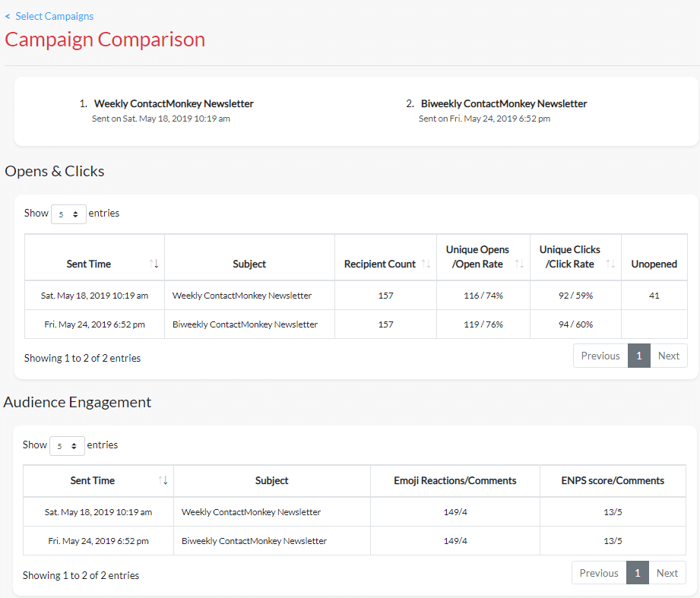The height and width of the screenshot is (598, 700).
Task: Click the Unopened value 41
Action: click(654, 296)
